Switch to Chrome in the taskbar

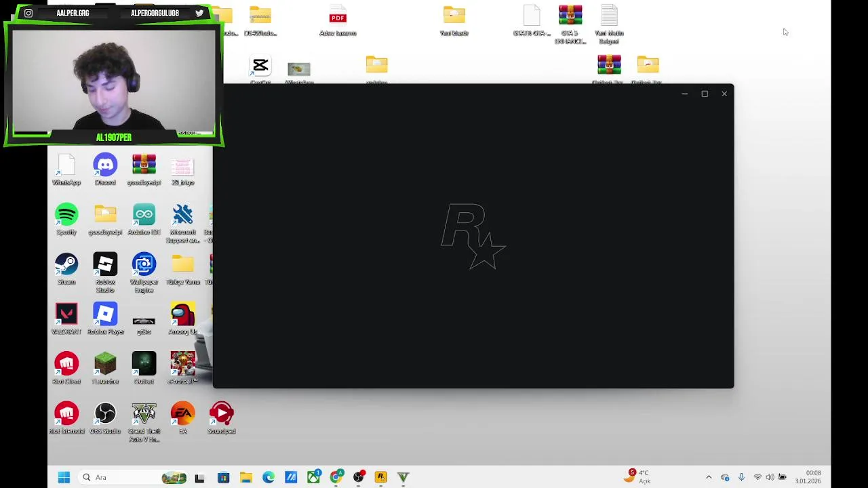336,477
